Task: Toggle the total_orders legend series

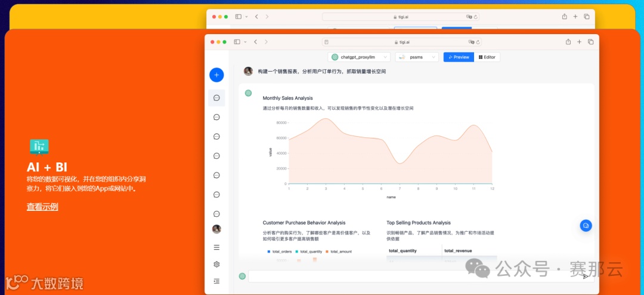Action: pos(278,251)
